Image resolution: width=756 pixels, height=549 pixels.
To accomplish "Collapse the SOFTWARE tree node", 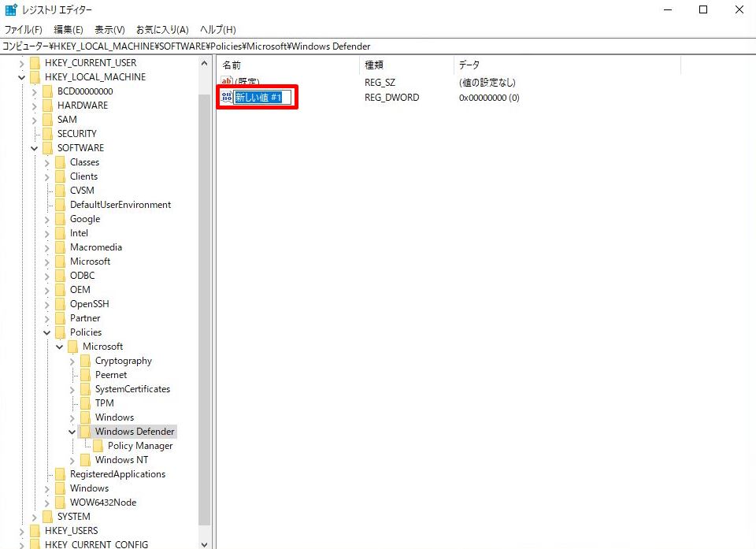I will click(34, 148).
